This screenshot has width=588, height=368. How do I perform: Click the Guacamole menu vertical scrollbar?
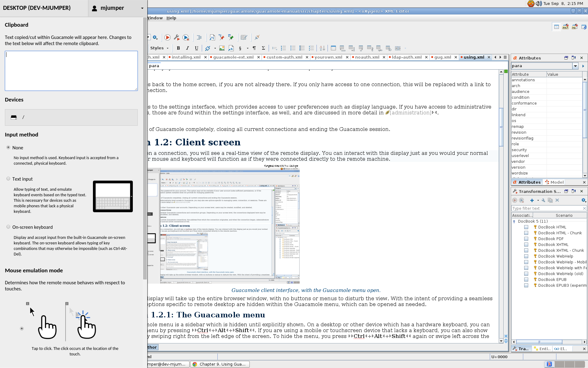tap(145, 147)
